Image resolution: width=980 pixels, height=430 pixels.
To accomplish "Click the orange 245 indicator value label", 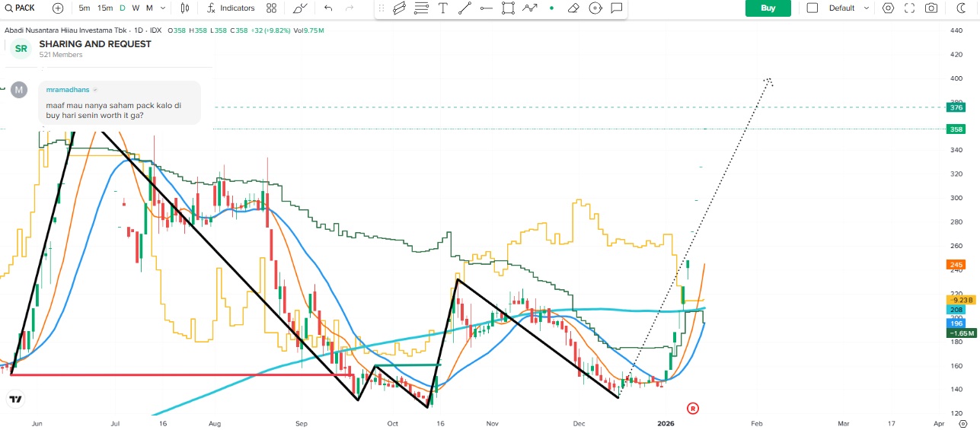I will coord(956,265).
